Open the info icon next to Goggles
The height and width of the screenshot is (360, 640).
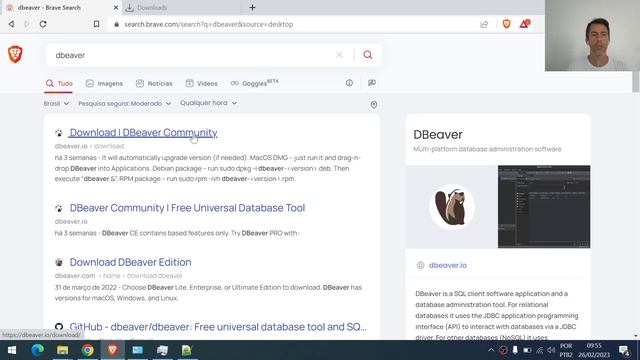349,83
